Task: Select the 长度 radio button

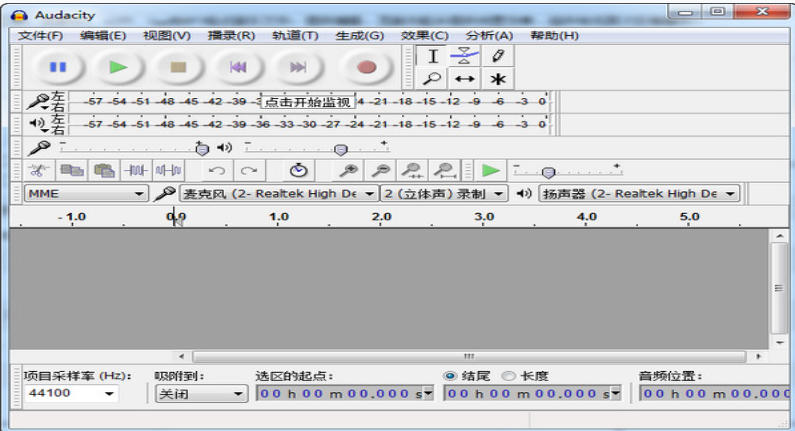Action: (509, 376)
